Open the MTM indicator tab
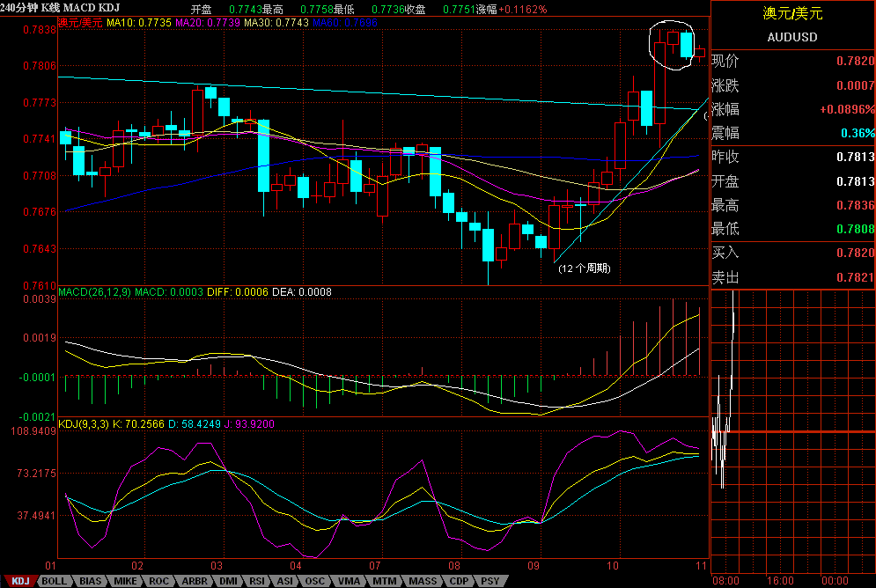Screen dimensions: 876x588 (x=384, y=581)
